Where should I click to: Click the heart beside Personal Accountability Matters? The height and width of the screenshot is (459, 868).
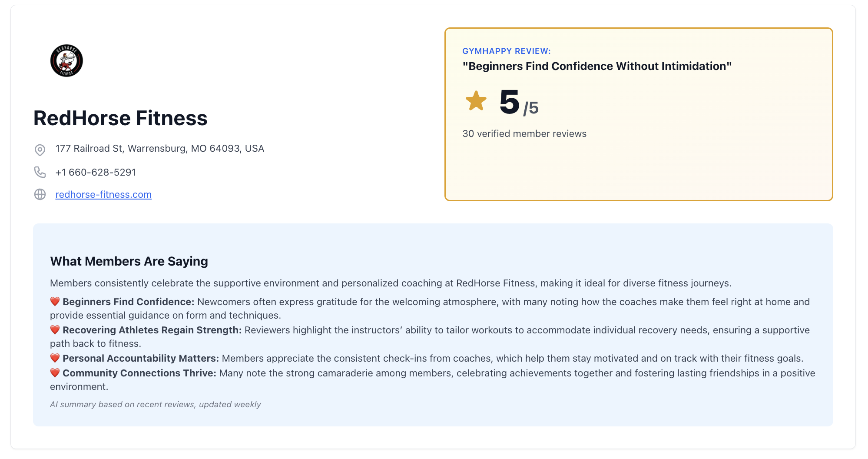coord(55,358)
